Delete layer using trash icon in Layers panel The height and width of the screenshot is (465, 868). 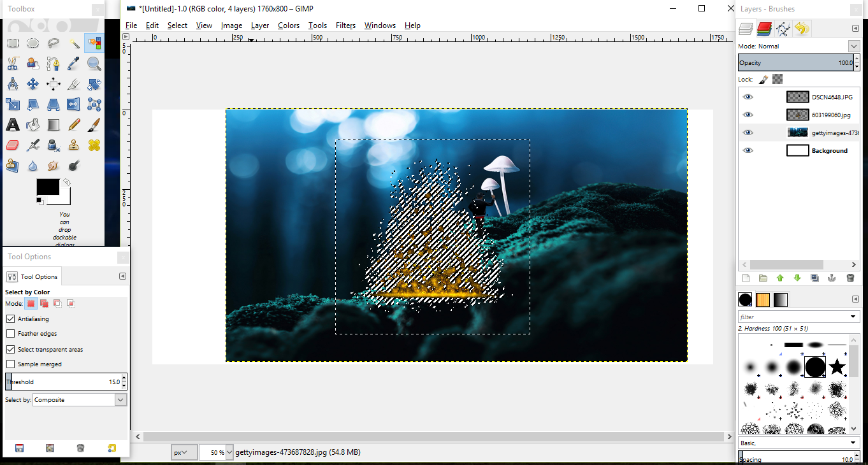[850, 278]
